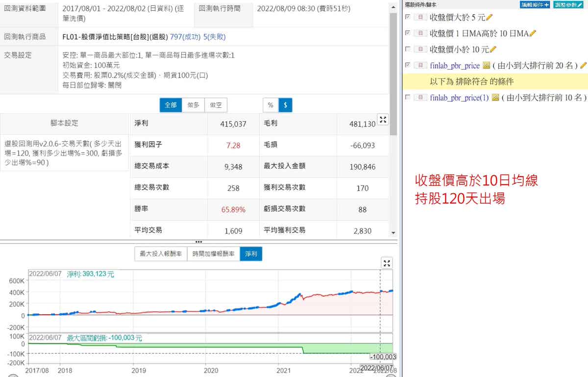Select the 最大投入報酬率 chart tab

(x=161, y=254)
